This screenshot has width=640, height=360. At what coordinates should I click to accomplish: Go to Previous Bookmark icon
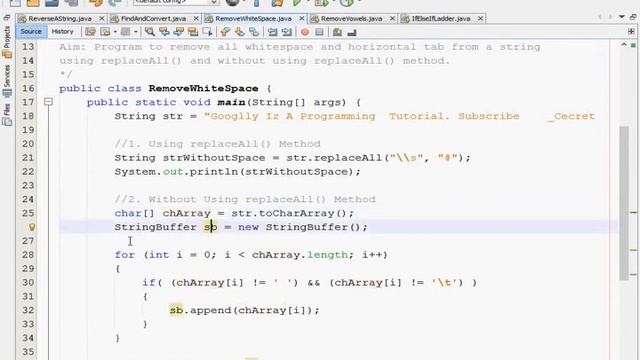(225, 32)
